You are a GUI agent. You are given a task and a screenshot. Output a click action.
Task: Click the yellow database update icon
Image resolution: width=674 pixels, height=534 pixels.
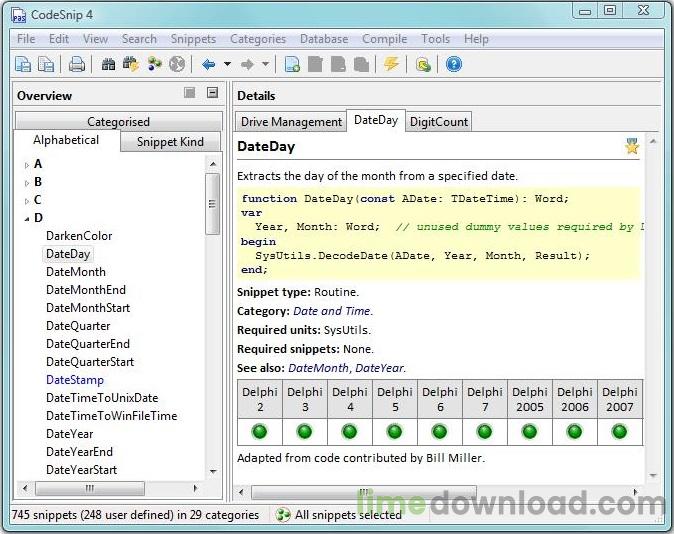pyautogui.click(x=423, y=65)
